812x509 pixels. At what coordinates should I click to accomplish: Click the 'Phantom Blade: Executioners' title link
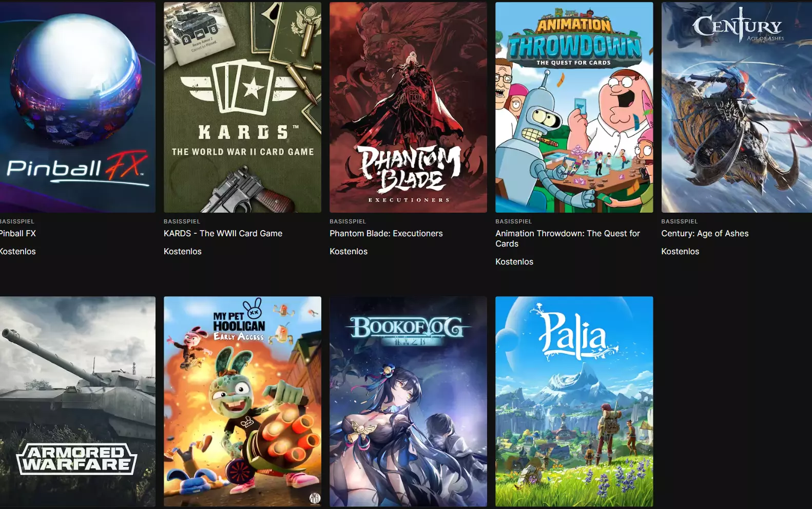point(386,233)
